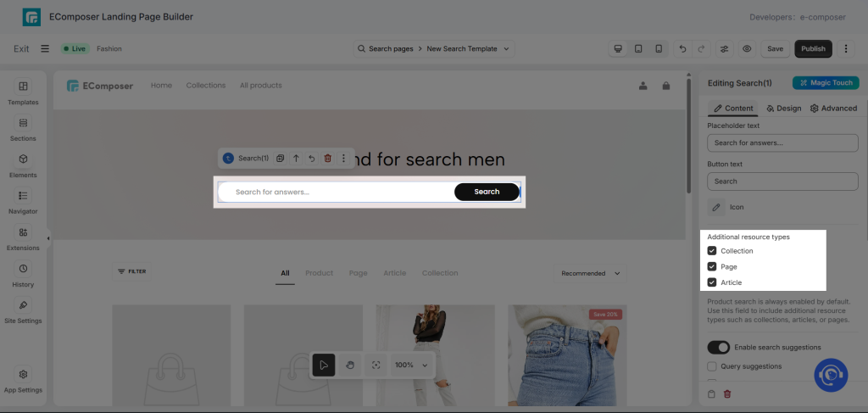Click the Exit button

(21, 48)
